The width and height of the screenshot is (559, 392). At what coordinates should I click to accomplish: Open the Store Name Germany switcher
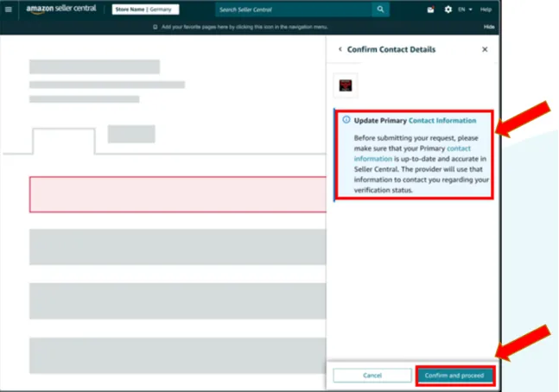click(145, 9)
